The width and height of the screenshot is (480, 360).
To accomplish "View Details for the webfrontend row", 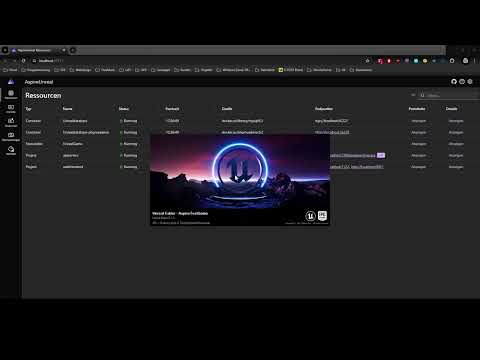I will pyautogui.click(x=456, y=167).
